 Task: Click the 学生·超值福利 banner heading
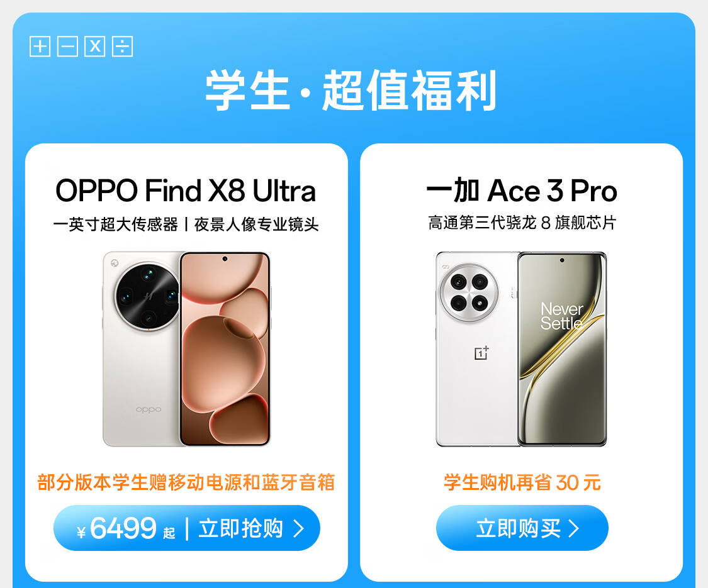(x=351, y=91)
